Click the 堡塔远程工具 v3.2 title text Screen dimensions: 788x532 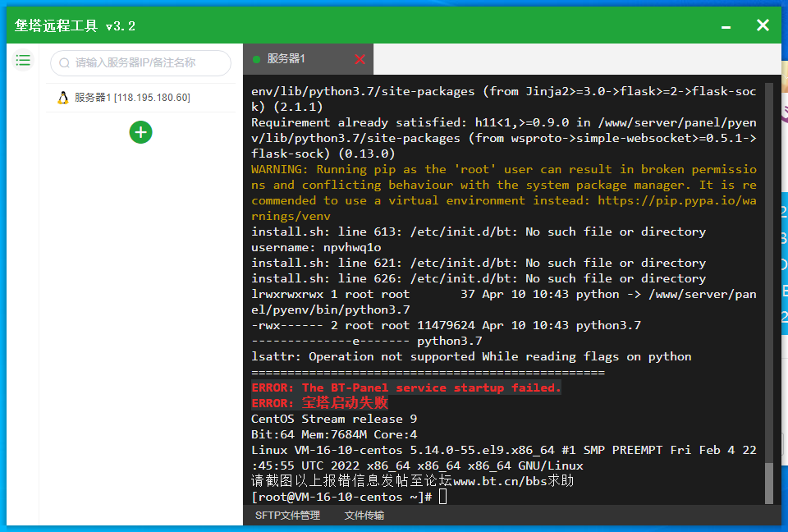(x=75, y=26)
